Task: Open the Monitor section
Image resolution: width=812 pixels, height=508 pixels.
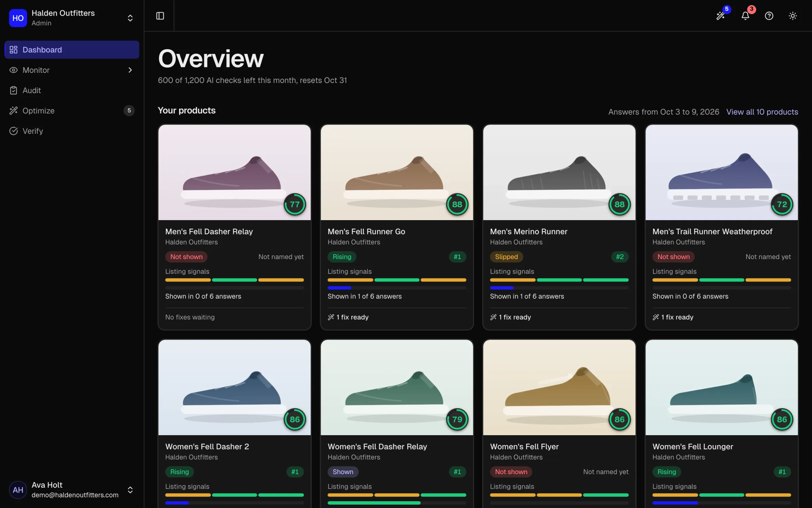Action: (x=72, y=70)
